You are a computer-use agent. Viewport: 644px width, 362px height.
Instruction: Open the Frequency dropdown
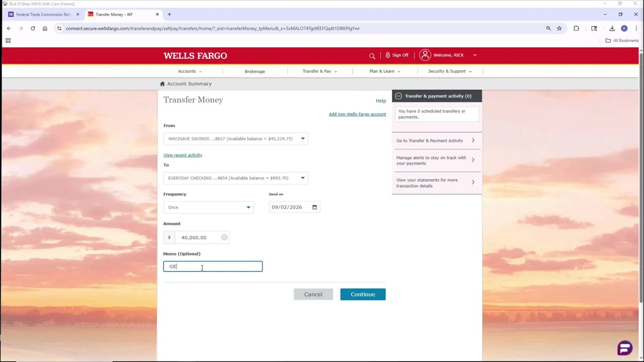[x=208, y=207]
